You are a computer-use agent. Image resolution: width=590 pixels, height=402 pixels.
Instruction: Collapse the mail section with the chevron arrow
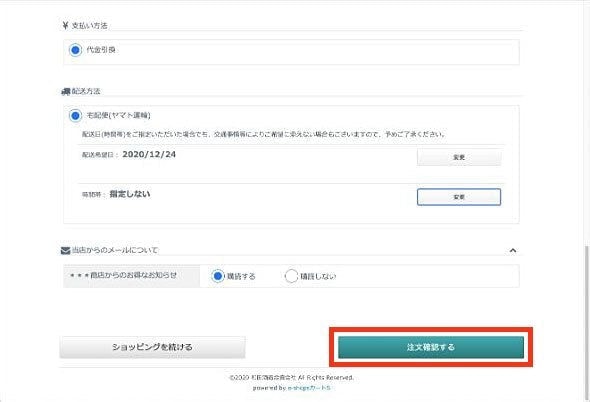tap(512, 250)
